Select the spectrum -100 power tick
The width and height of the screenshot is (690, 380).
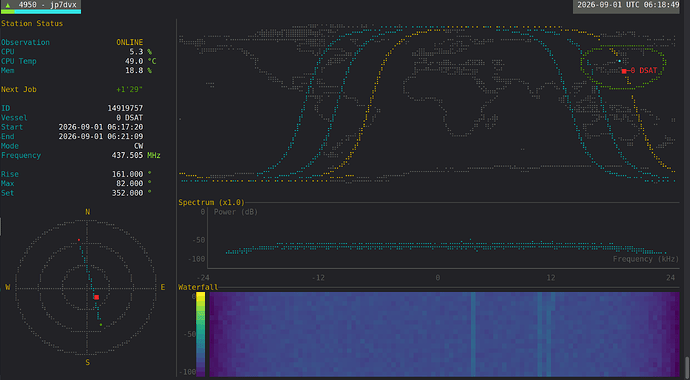point(196,259)
